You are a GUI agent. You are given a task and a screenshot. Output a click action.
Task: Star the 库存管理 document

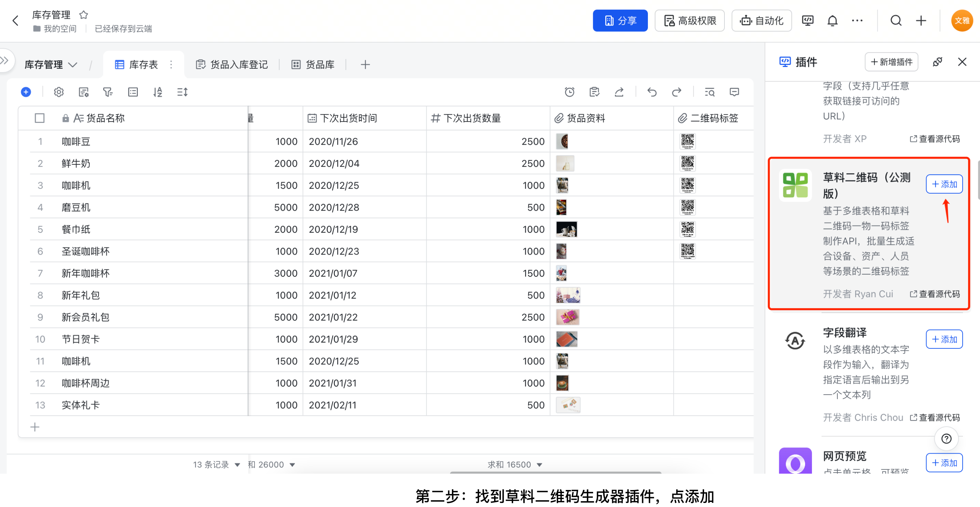tap(84, 15)
